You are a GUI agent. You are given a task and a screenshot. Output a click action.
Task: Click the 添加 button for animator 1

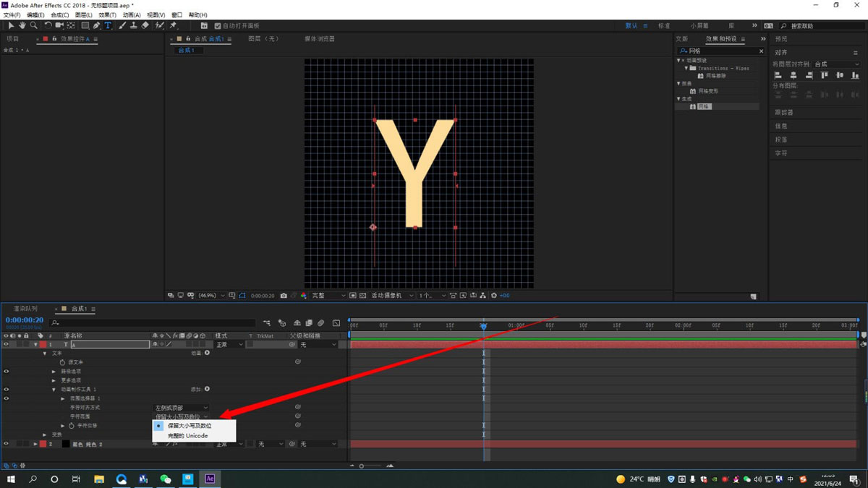pos(207,390)
